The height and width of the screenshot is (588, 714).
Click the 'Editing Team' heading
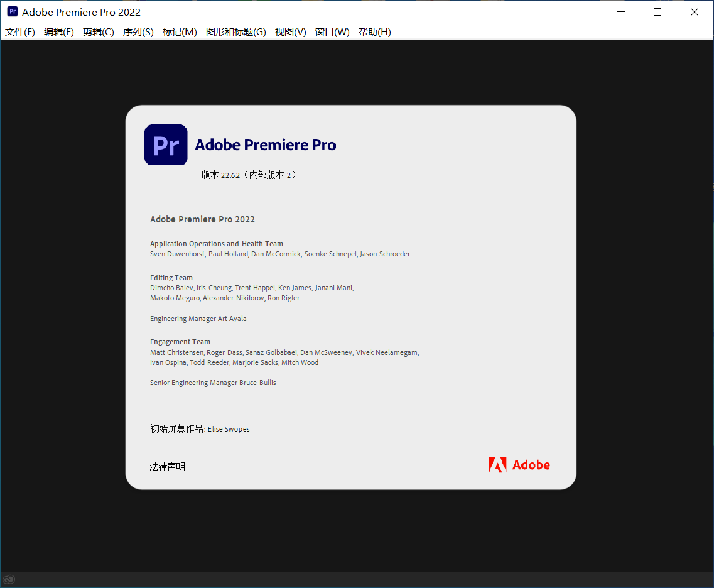pos(171,278)
